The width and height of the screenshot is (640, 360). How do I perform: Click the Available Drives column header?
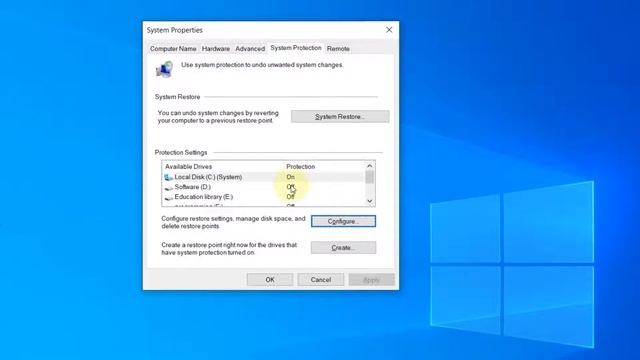[x=189, y=167]
